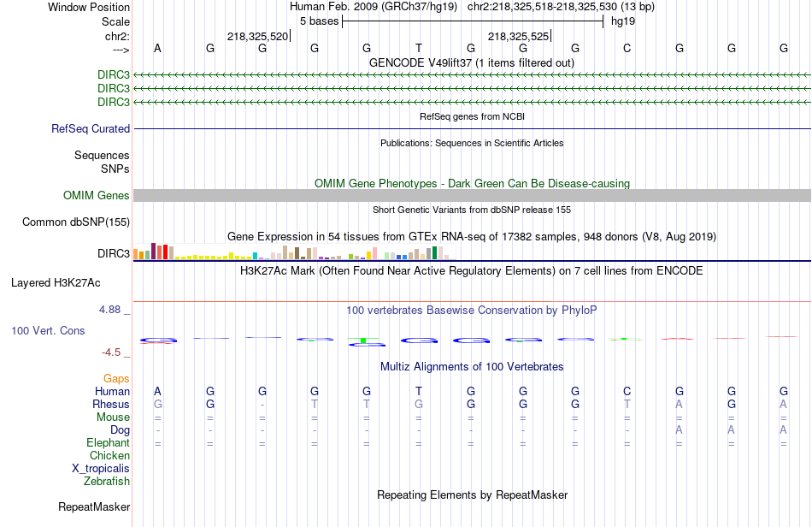Click the horizontal scale bar line next to 5 bases

click(473, 21)
